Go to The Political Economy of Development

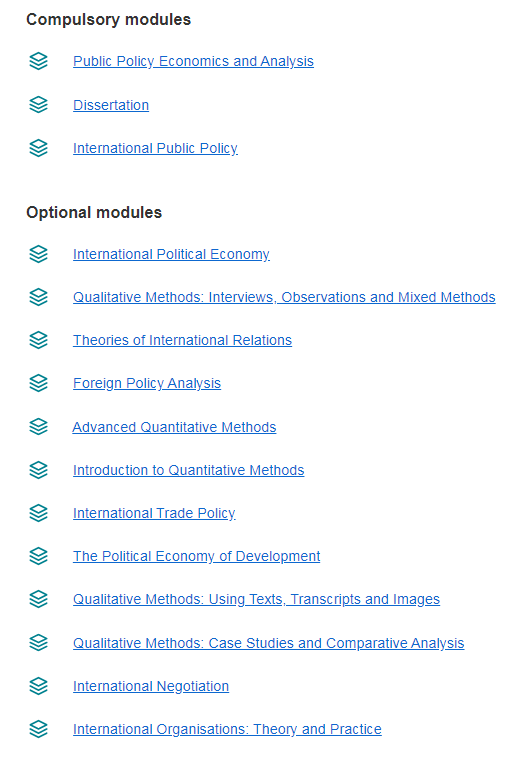pos(196,556)
